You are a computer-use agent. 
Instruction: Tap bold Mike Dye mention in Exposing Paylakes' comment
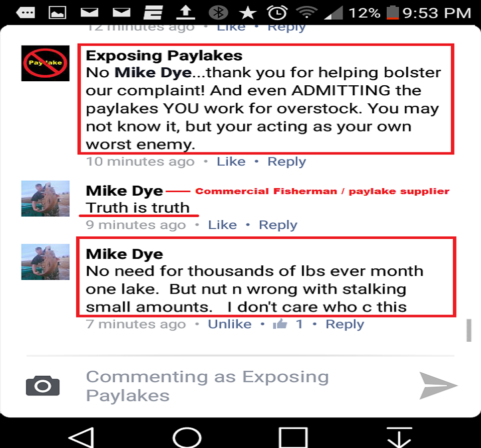coord(153,73)
